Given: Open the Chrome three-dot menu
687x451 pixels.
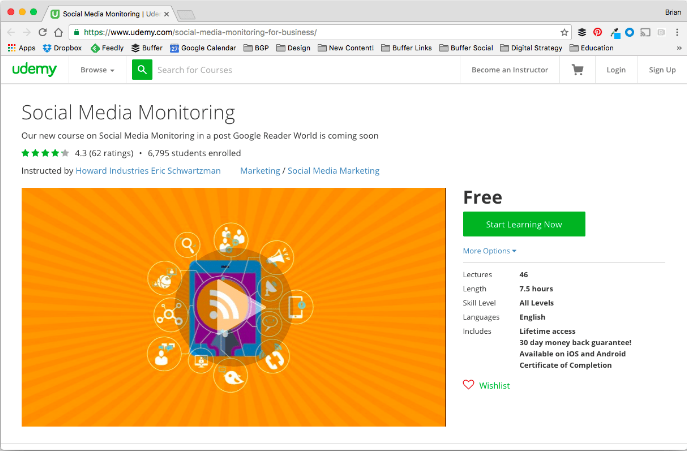Looking at the screenshot, I should pyautogui.click(x=677, y=32).
